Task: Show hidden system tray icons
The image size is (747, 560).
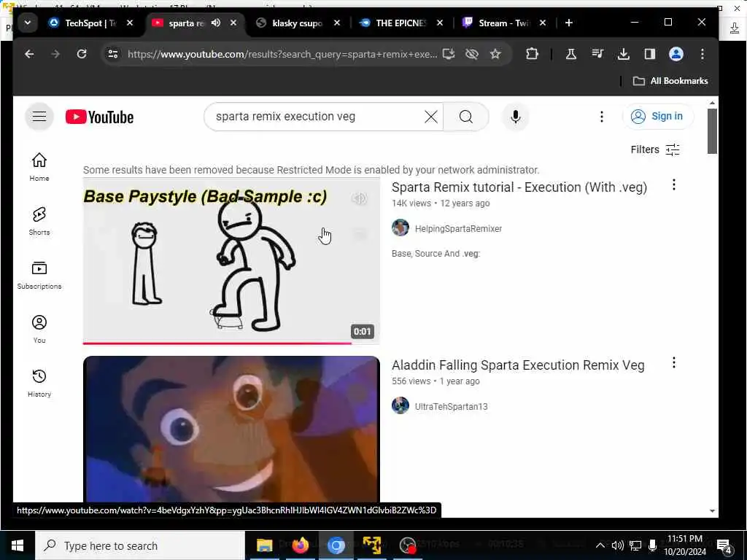Action: [x=600, y=545]
